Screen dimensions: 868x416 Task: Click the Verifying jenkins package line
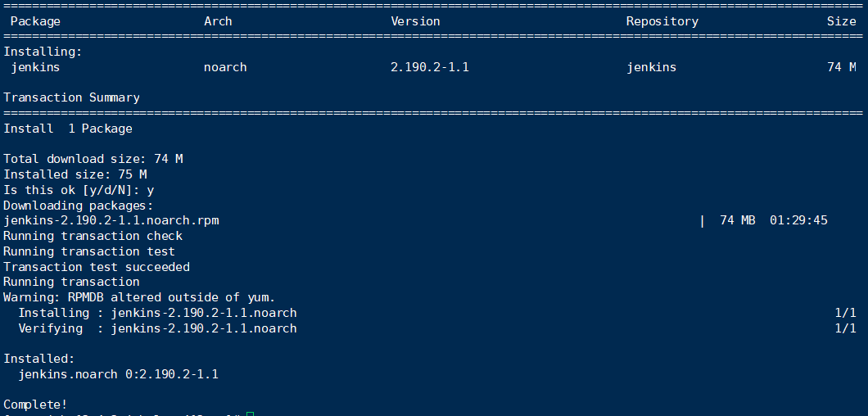click(157, 328)
